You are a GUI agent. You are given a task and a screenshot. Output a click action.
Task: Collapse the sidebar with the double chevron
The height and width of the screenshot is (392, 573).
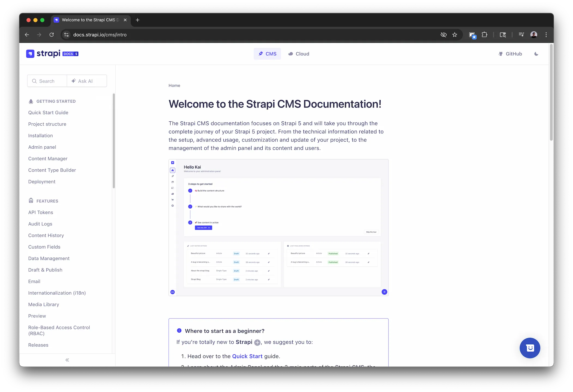point(67,360)
